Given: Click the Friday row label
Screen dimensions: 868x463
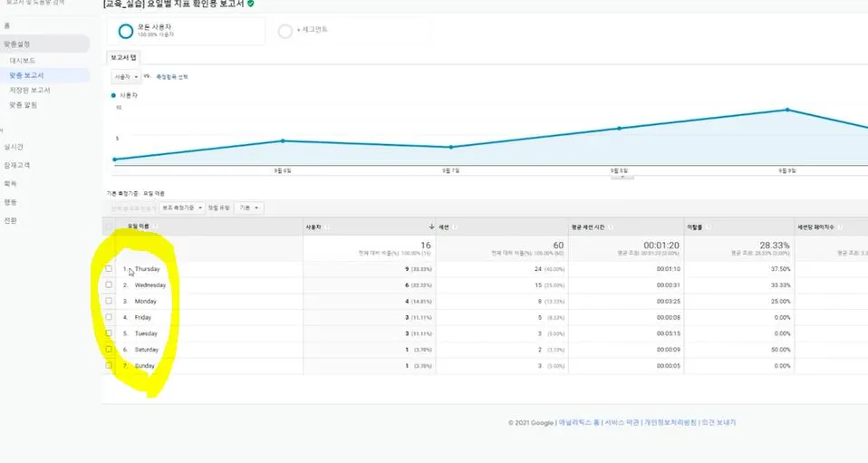Looking at the screenshot, I should (x=143, y=317).
